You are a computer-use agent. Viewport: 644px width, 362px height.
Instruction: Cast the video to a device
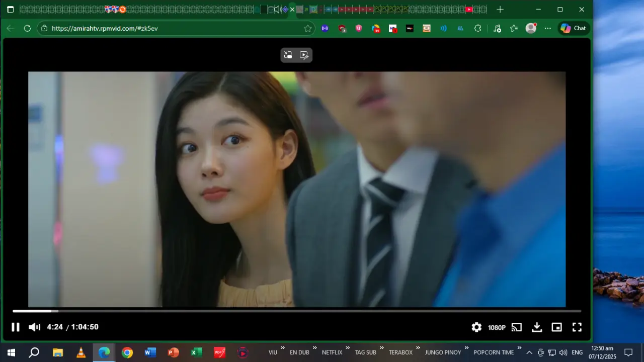point(517,327)
